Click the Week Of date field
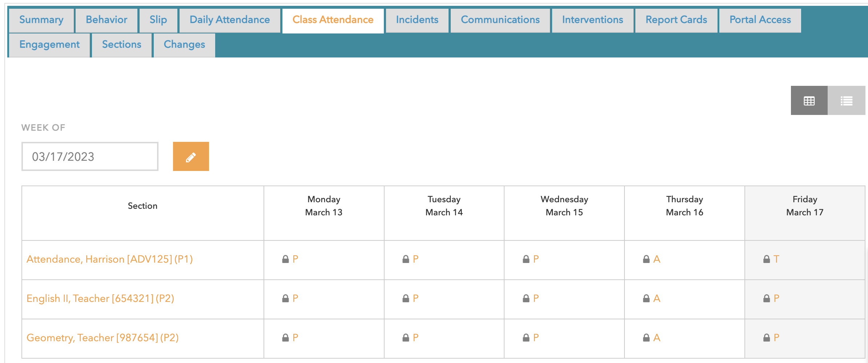 (x=90, y=157)
